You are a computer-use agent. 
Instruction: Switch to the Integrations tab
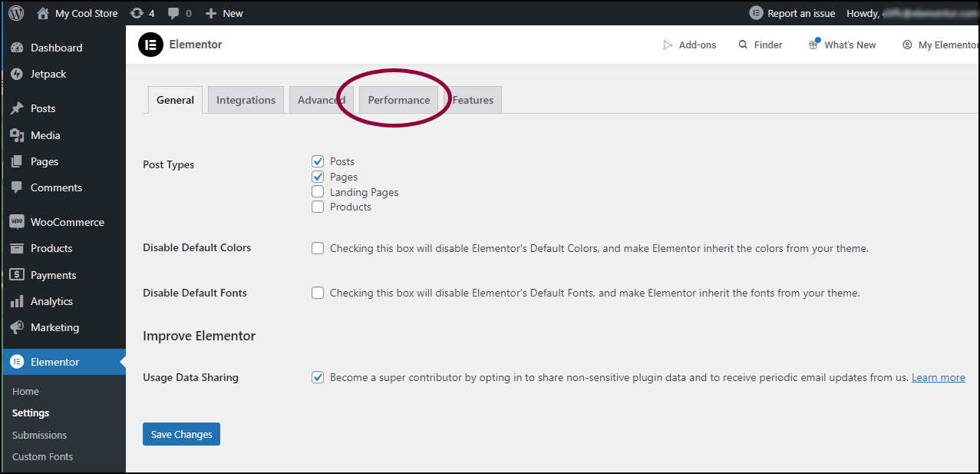tap(246, 100)
